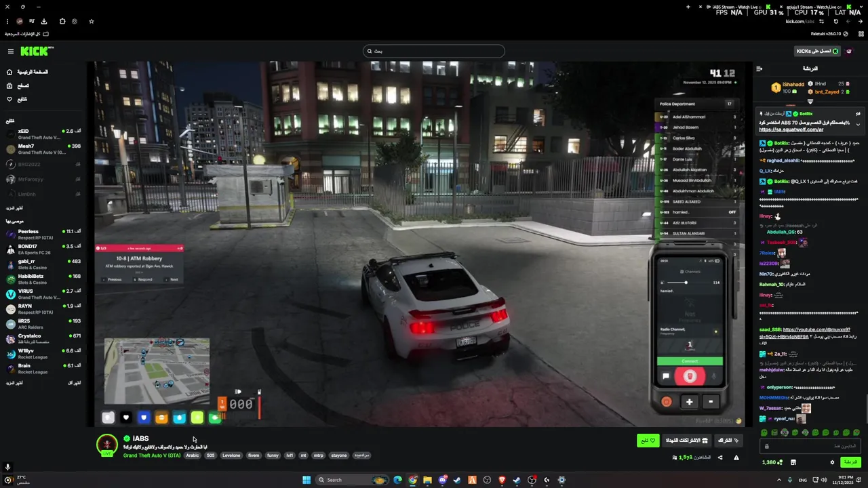Select the Levelone stream tag

point(231,455)
